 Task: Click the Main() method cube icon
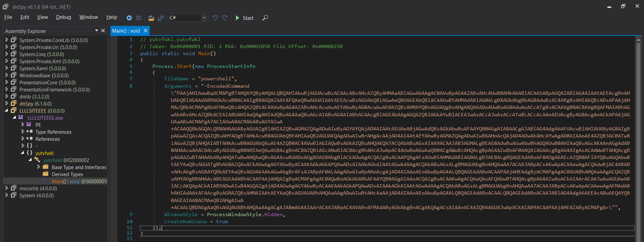[44, 181]
